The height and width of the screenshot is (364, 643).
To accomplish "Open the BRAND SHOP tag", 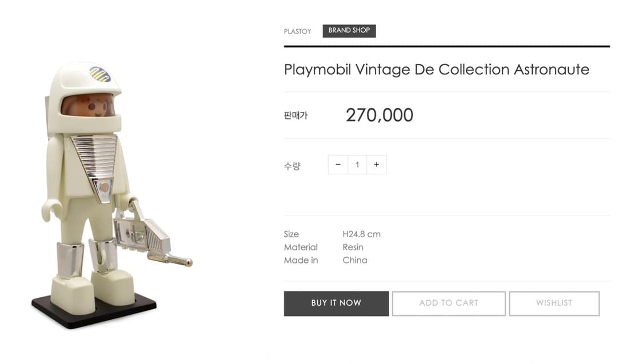I will [x=349, y=31].
